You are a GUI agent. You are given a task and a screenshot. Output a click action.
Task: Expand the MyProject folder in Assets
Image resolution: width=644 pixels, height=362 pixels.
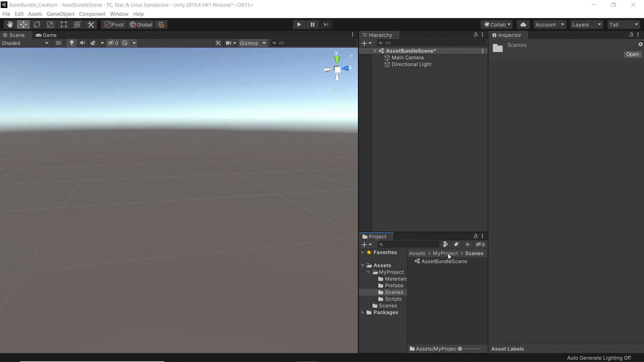coord(368,272)
